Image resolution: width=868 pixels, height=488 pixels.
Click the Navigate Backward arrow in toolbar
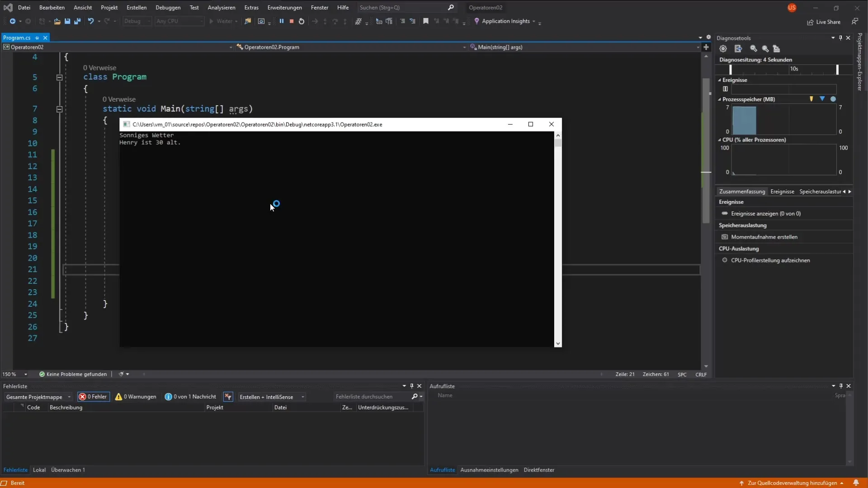pos(13,21)
